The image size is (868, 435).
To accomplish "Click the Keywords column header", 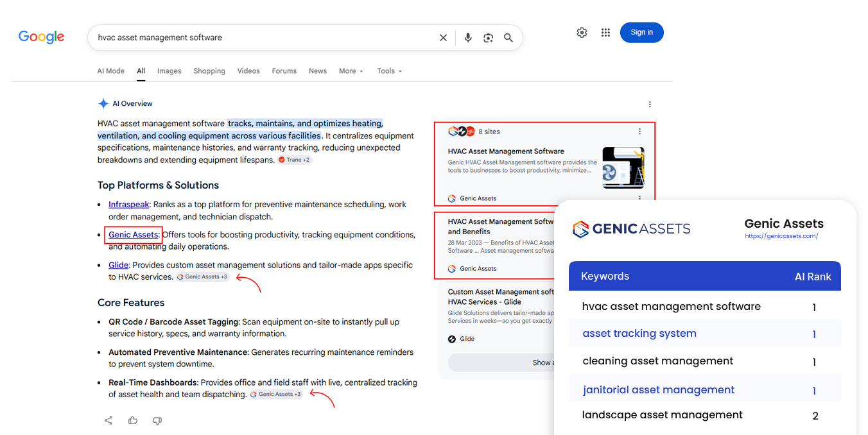I will (x=605, y=277).
